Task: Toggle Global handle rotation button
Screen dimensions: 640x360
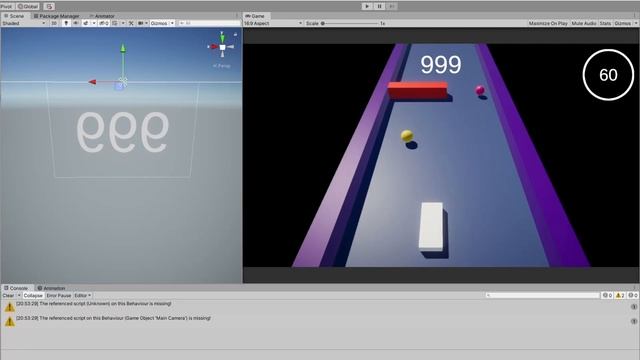Action: [x=27, y=7]
